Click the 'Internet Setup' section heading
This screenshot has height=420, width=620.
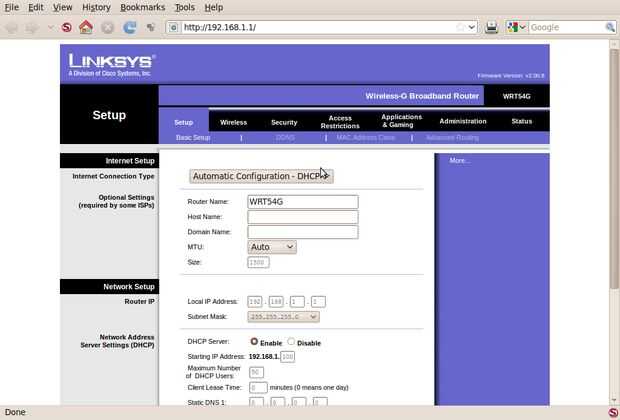130,161
